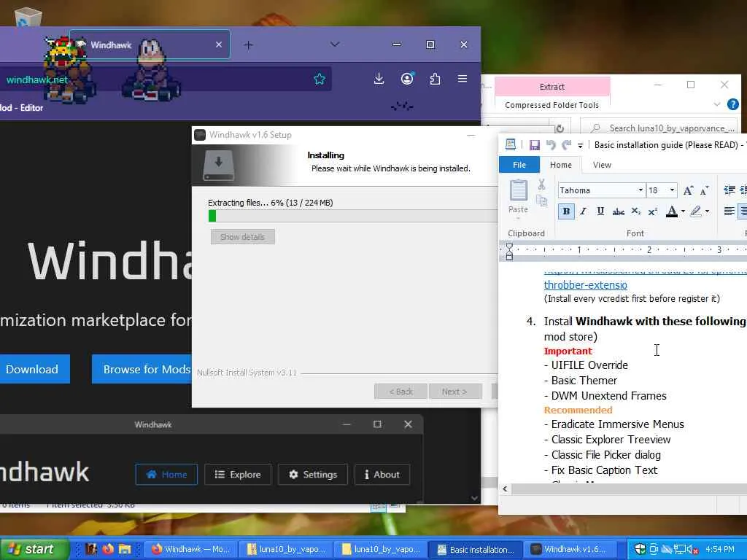Open the security shield tray icon
747x560 pixels.
[640, 549]
